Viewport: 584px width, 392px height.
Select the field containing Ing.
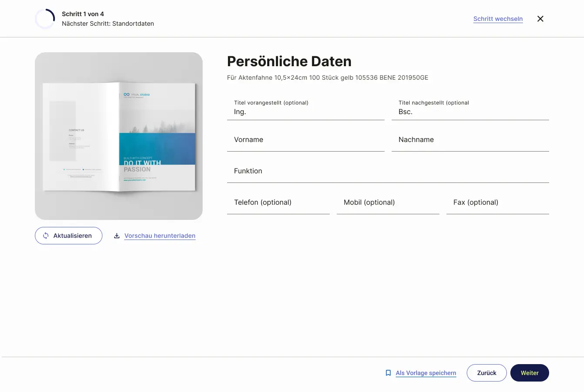[305, 112]
